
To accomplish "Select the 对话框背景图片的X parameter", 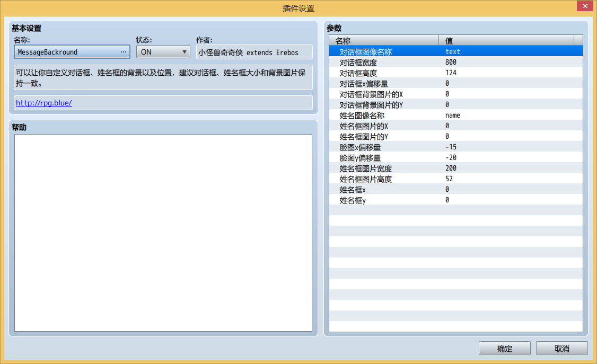I will tap(456, 94).
